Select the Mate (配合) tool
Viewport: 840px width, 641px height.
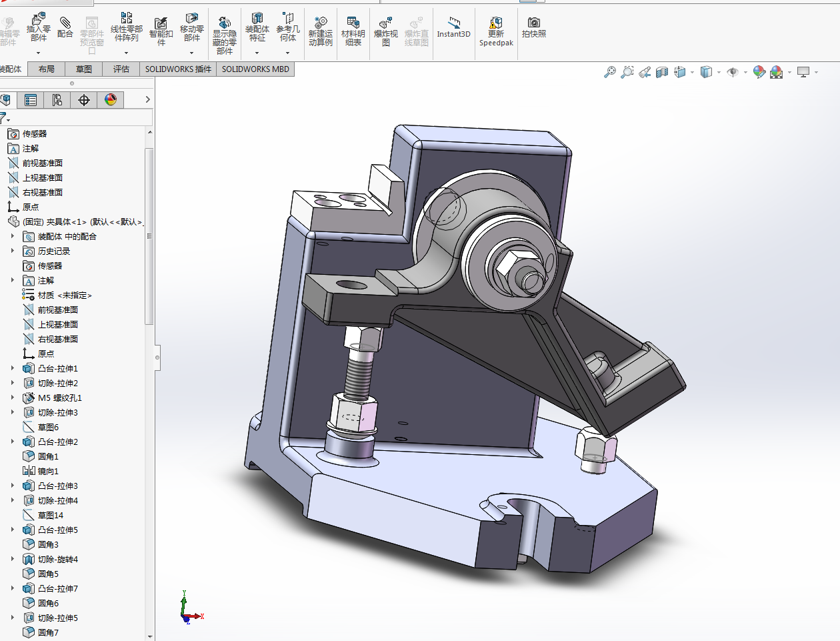65,27
